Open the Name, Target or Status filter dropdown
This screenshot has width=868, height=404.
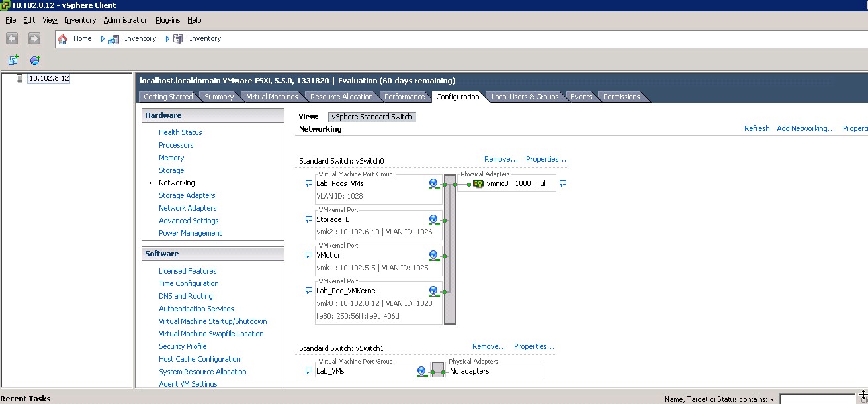[x=772, y=400]
